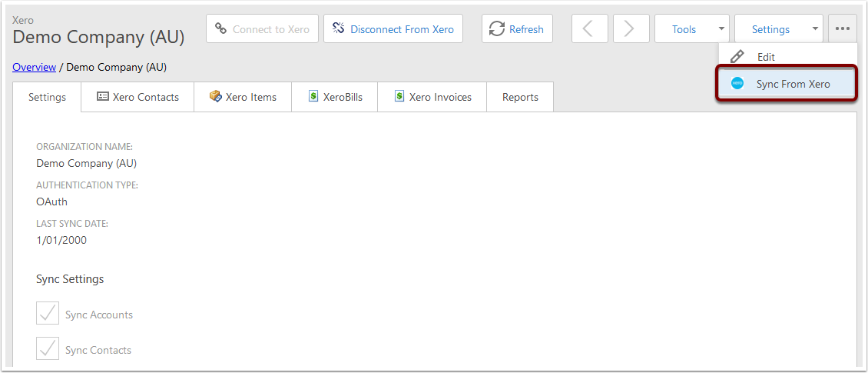
Task: Click the three-dots more options button
Action: [843, 28]
